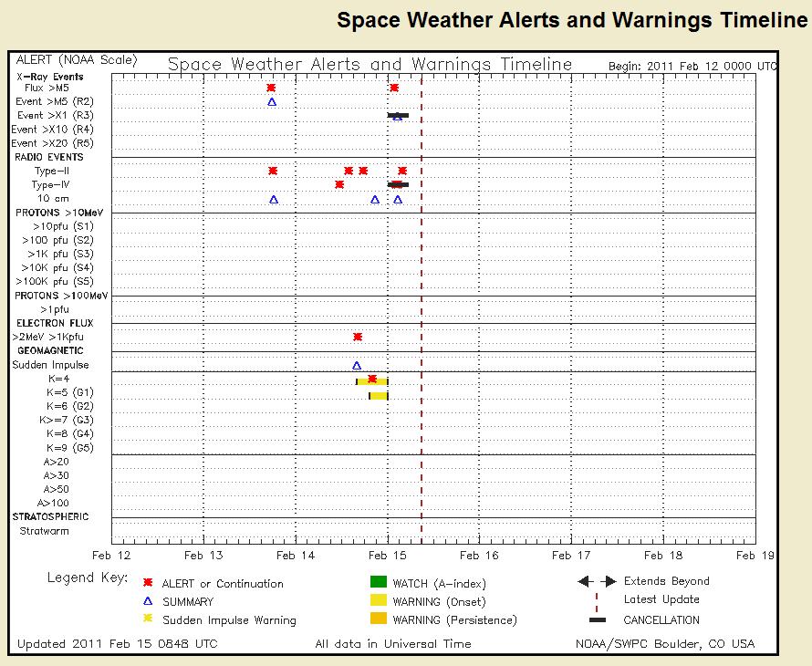Click the black CANCELLATION legend bar
This screenshot has width=812, height=666.
point(598,619)
